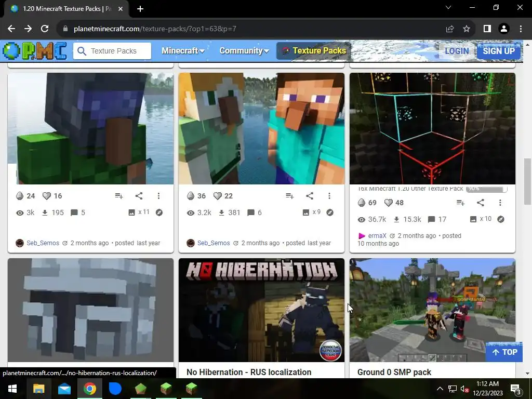This screenshot has width=532, height=399.
Task: Open the Texture Packs nav tab
Action: click(x=313, y=51)
